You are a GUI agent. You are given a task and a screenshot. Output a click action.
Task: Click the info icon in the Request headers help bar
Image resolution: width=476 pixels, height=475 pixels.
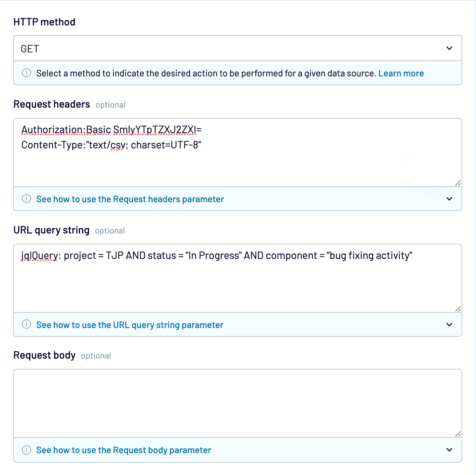27,199
